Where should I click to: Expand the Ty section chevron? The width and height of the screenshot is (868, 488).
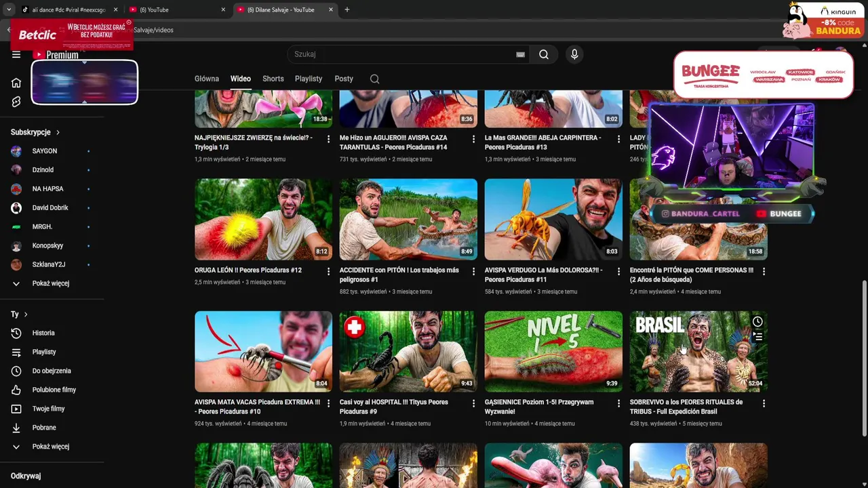click(26, 314)
